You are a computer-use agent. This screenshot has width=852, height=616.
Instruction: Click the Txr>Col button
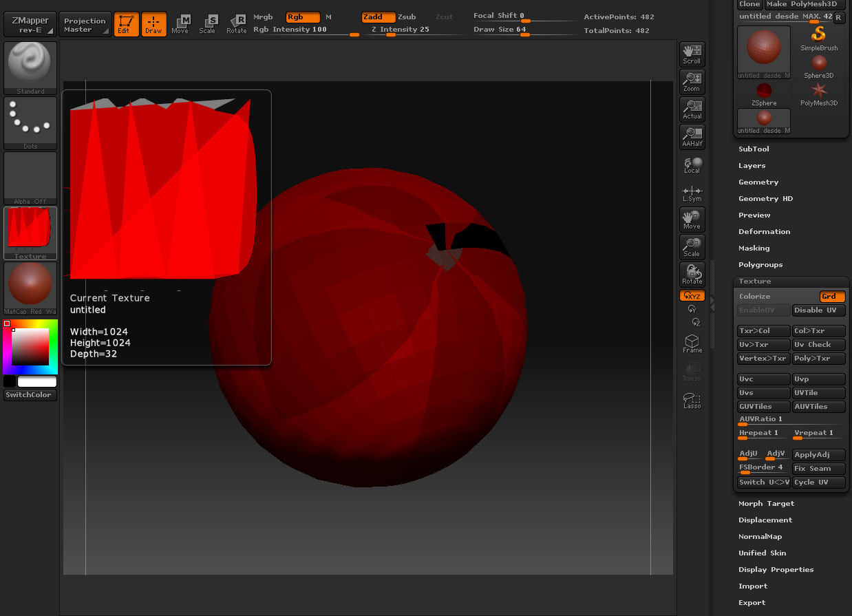[x=764, y=331]
